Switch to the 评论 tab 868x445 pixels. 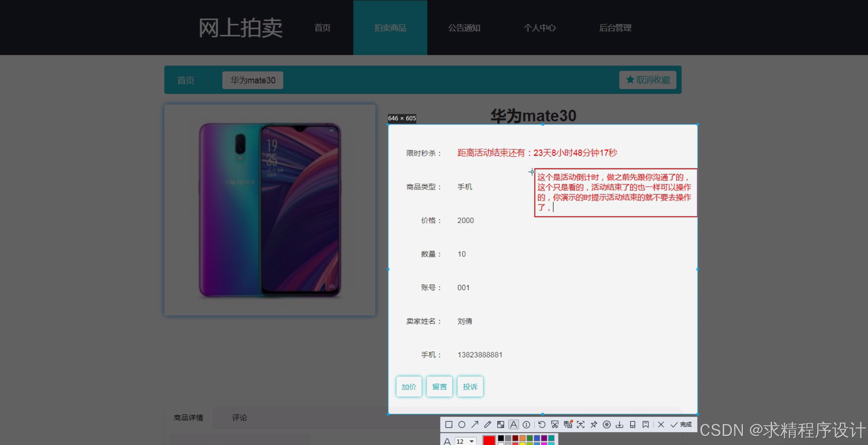(239, 418)
